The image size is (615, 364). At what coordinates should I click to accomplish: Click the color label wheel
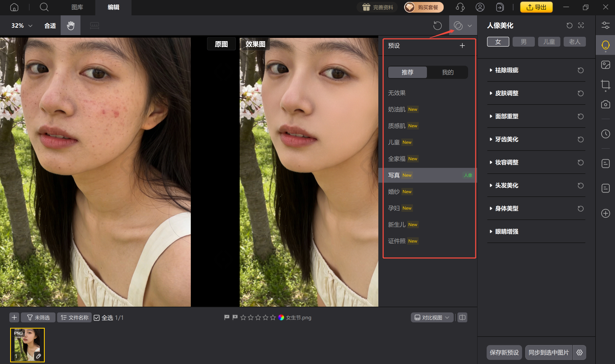tap(281, 317)
